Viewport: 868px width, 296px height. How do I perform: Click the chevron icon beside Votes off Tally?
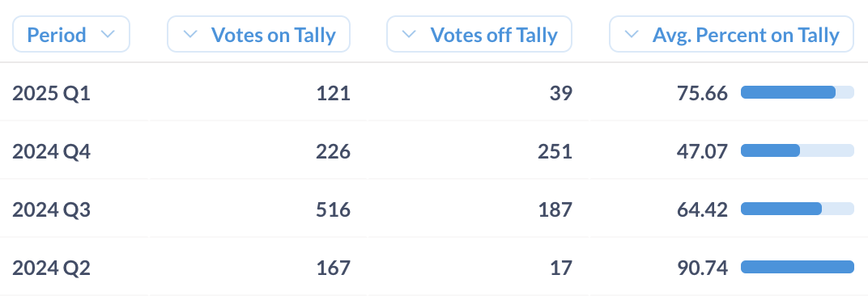[409, 34]
